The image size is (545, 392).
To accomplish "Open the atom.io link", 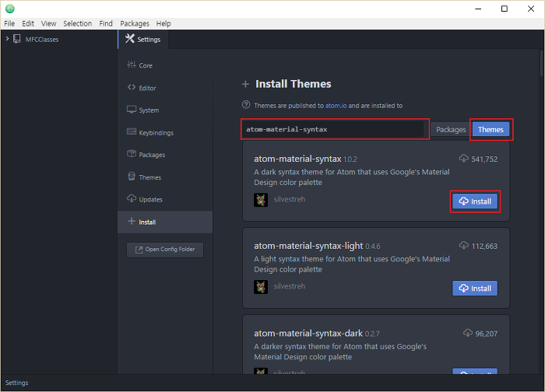I will pyautogui.click(x=336, y=106).
